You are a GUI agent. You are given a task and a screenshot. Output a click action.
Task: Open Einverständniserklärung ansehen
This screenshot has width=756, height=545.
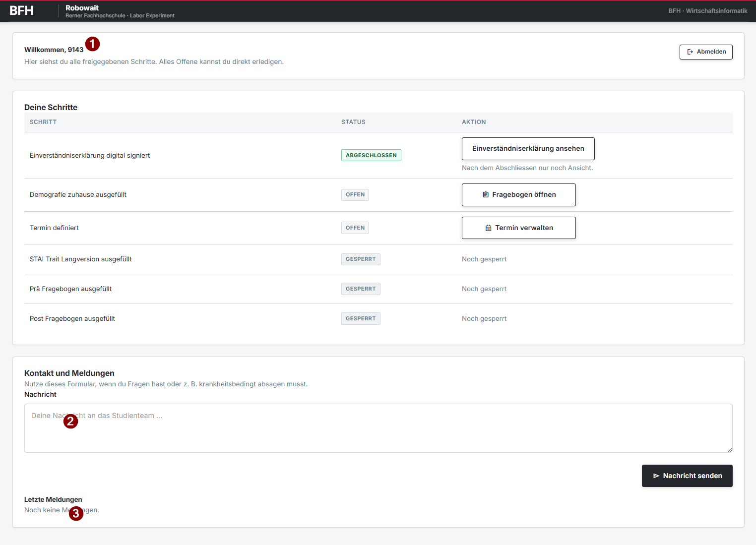click(528, 149)
